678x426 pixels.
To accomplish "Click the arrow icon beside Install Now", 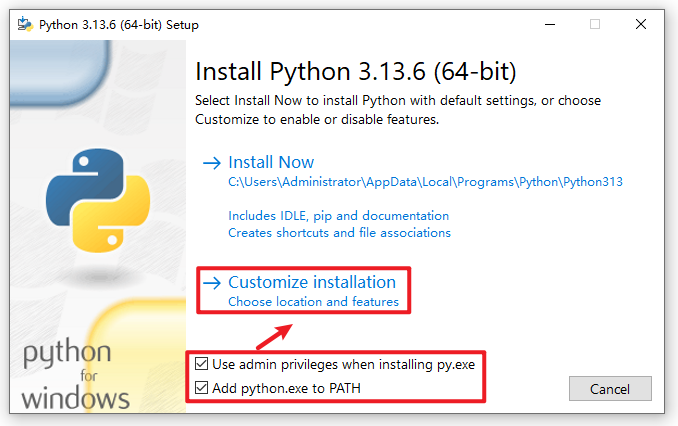I will [211, 162].
